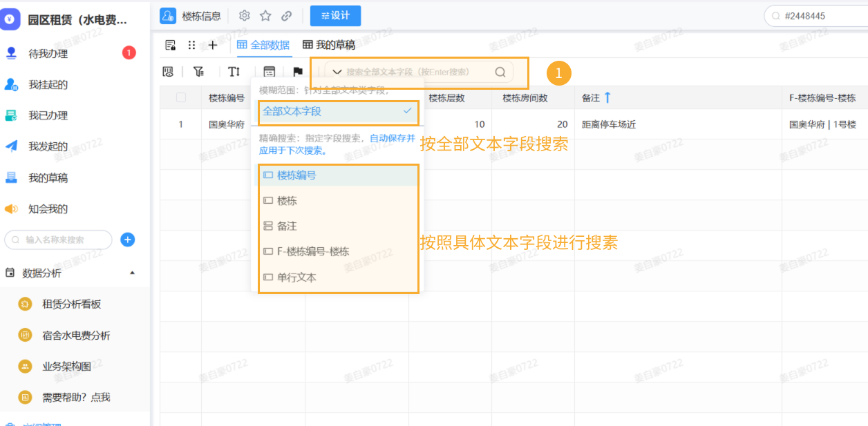Click the cell showing 20 rooms

pos(563,125)
